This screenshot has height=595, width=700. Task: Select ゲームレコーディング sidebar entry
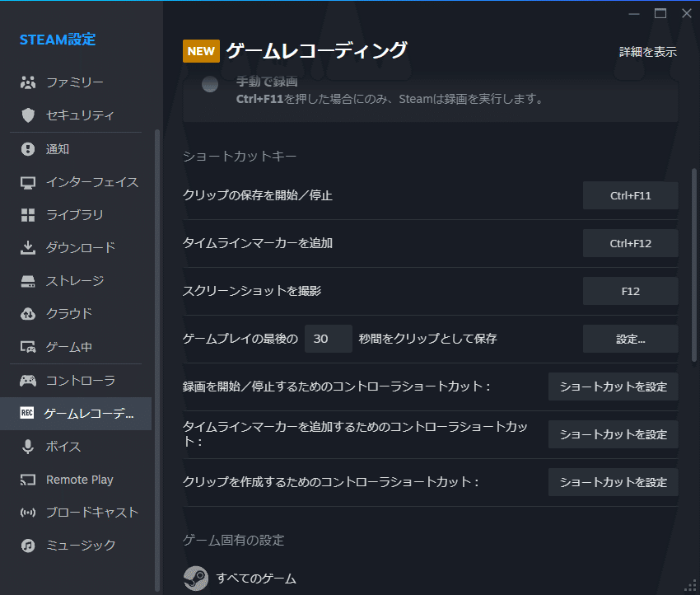point(76,414)
